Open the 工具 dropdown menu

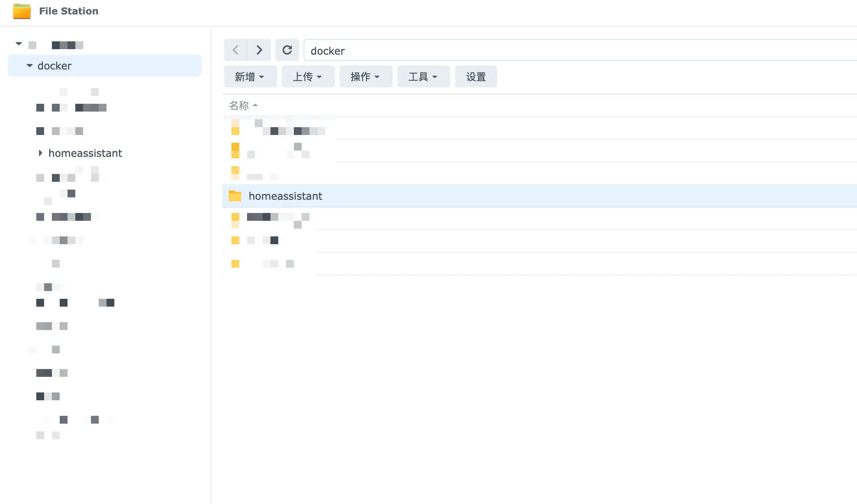pyautogui.click(x=423, y=76)
